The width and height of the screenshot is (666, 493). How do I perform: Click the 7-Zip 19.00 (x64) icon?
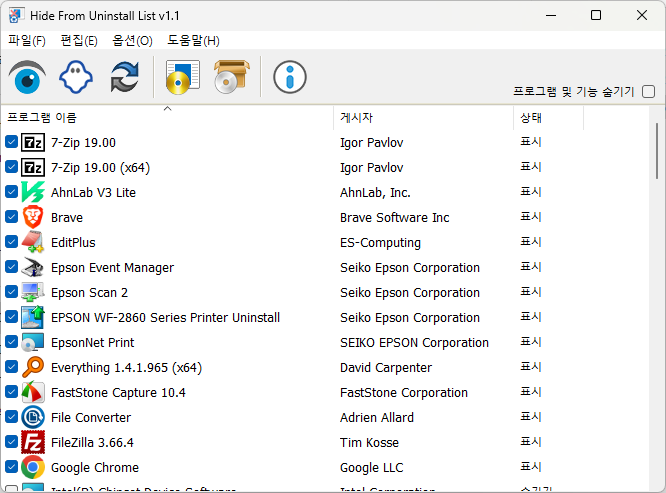tap(33, 167)
